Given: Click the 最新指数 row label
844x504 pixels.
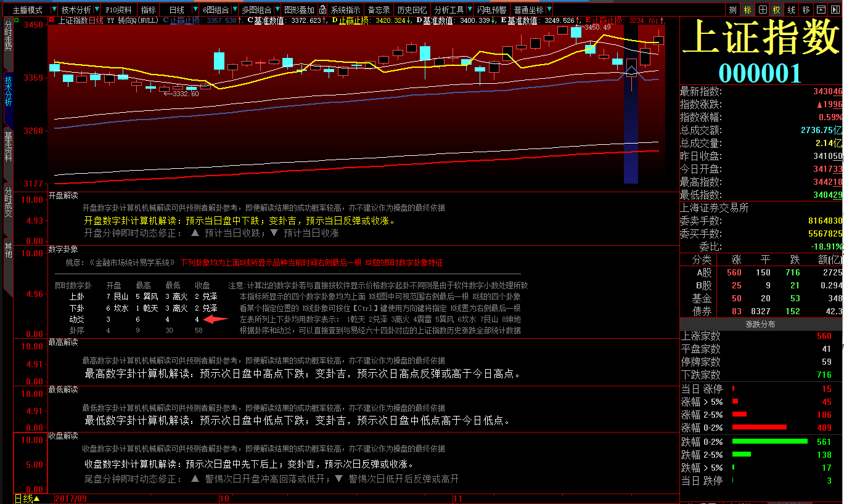Looking at the screenshot, I should pos(700,92).
